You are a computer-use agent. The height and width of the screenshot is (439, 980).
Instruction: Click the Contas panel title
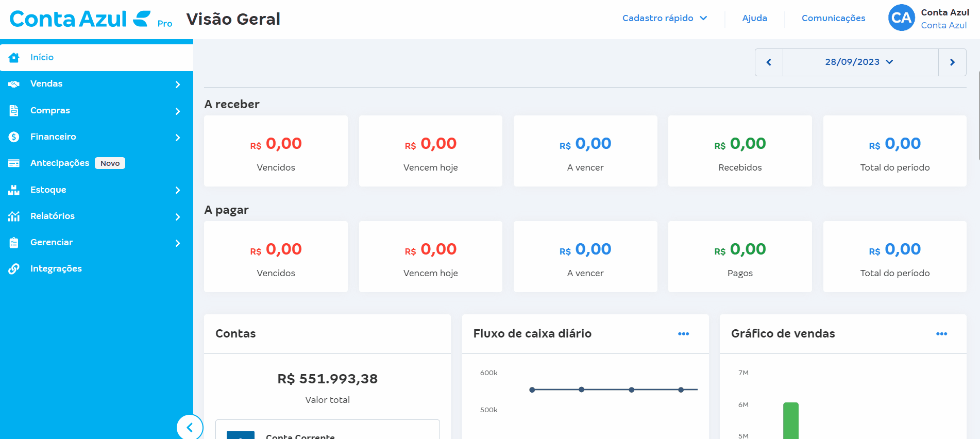coord(235,334)
